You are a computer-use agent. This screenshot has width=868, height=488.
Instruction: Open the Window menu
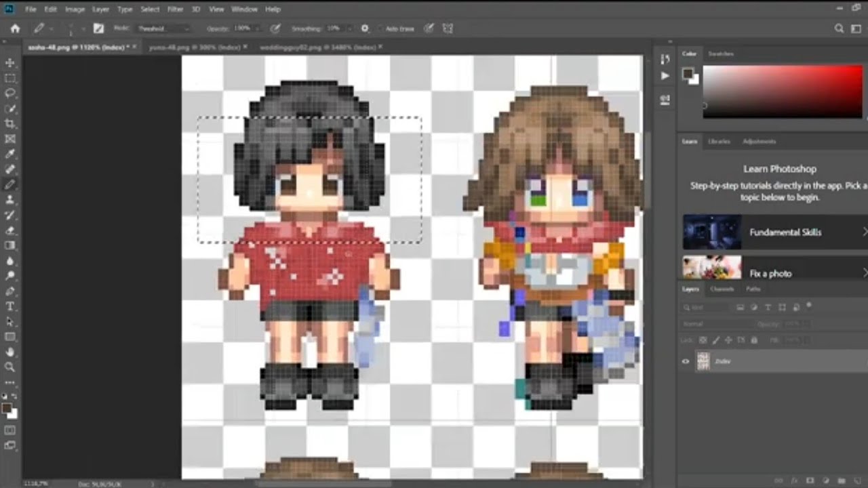coord(244,9)
